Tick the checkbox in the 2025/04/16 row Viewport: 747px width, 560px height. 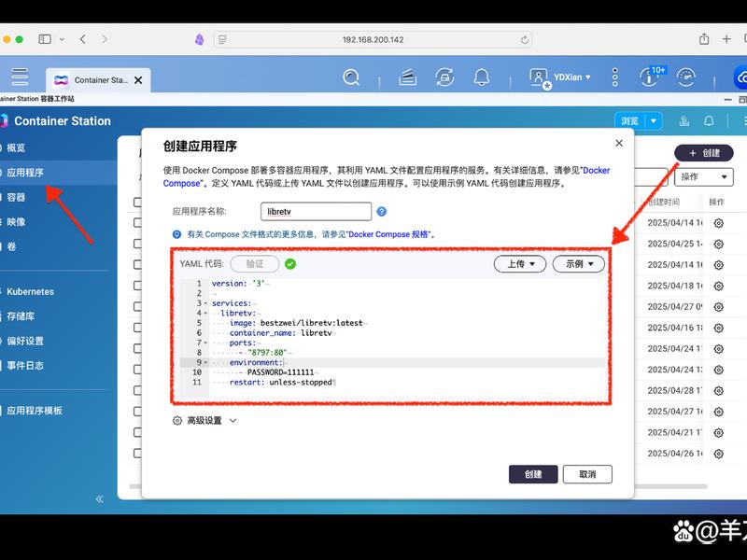[x=137, y=328]
